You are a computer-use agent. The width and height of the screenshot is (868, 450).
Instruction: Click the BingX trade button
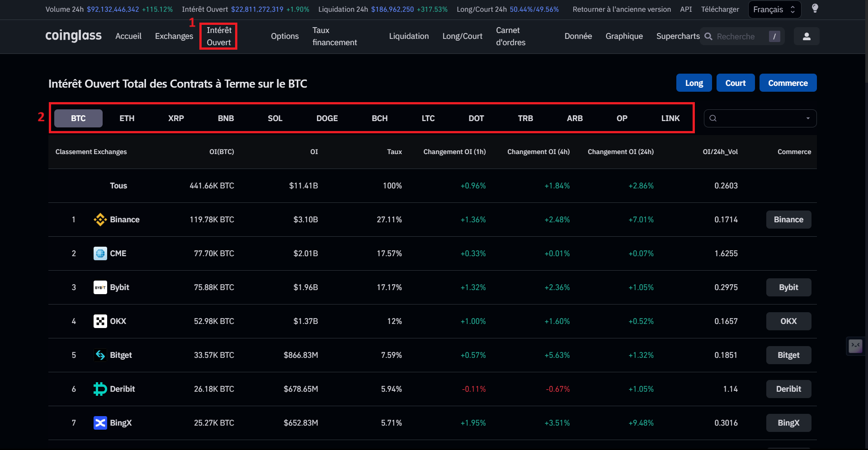click(788, 423)
